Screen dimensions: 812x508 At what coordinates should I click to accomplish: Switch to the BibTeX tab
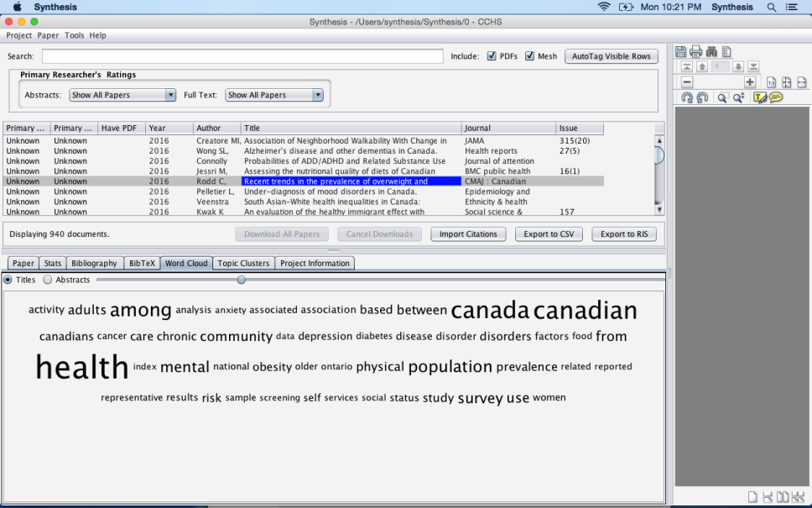(x=142, y=264)
